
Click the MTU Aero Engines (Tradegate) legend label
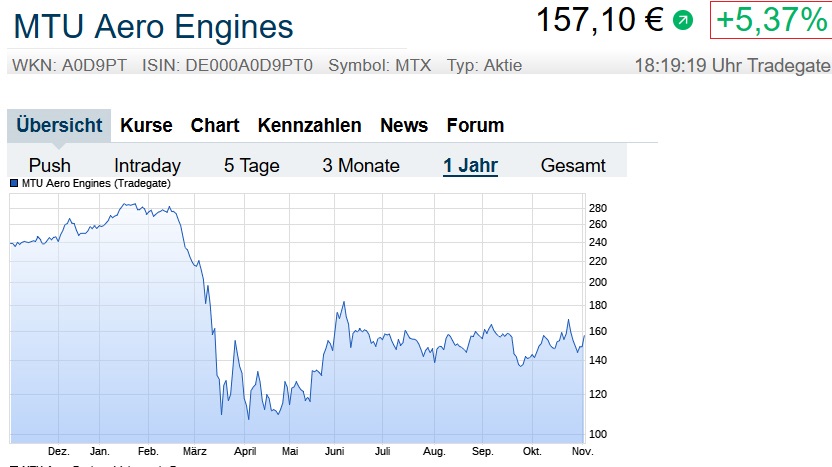96,184
